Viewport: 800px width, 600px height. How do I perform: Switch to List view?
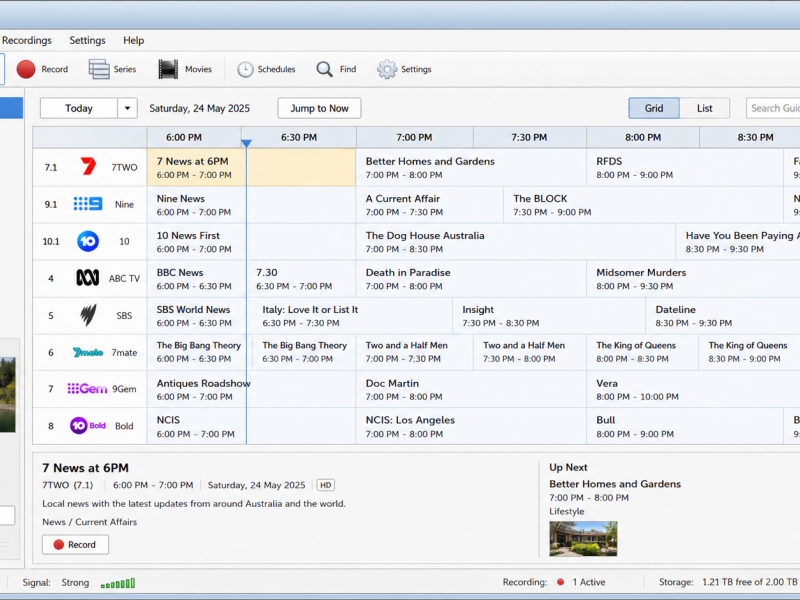pyautogui.click(x=705, y=108)
